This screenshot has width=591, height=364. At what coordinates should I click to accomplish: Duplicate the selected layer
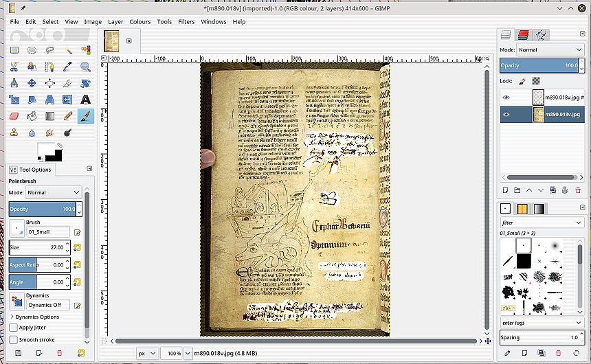pyautogui.click(x=553, y=190)
